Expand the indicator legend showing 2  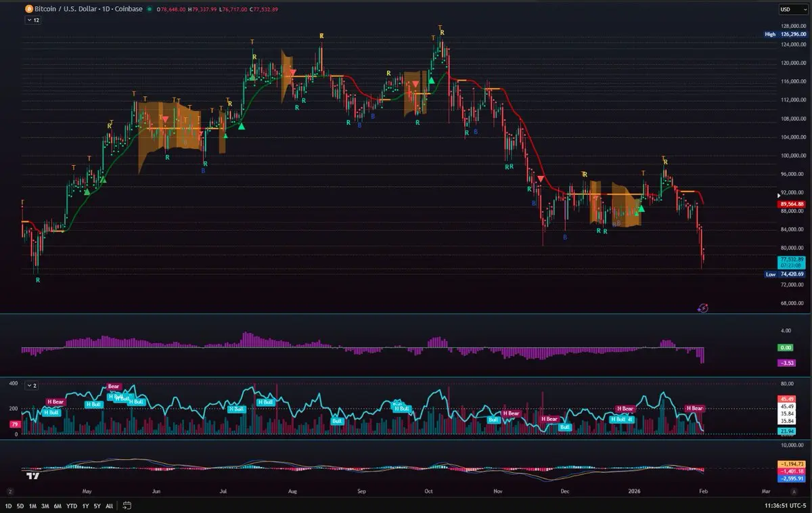(x=32, y=385)
